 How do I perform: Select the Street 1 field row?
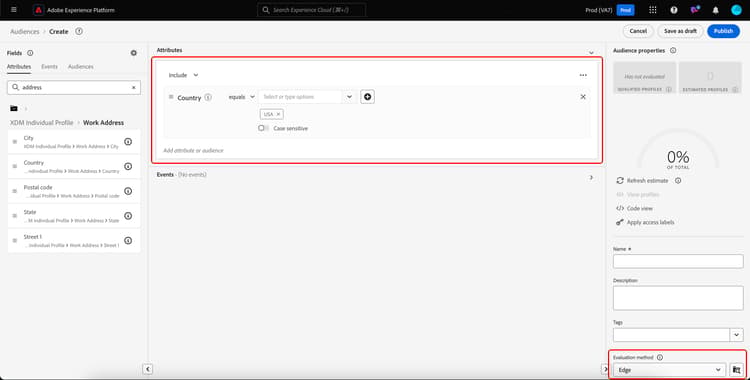[x=74, y=241]
